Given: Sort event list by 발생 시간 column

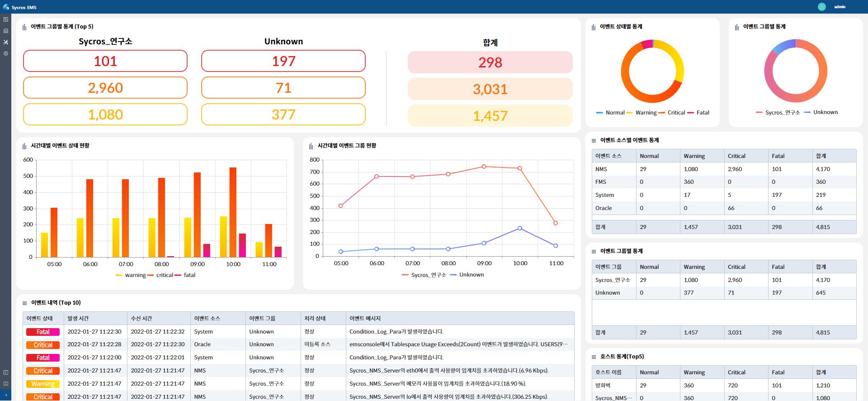Looking at the screenshot, I should [78, 319].
